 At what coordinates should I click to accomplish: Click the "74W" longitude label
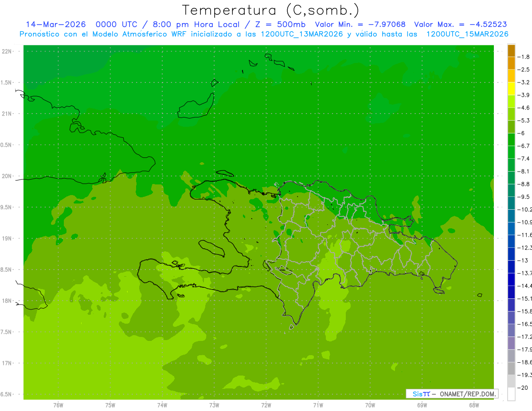(162, 405)
